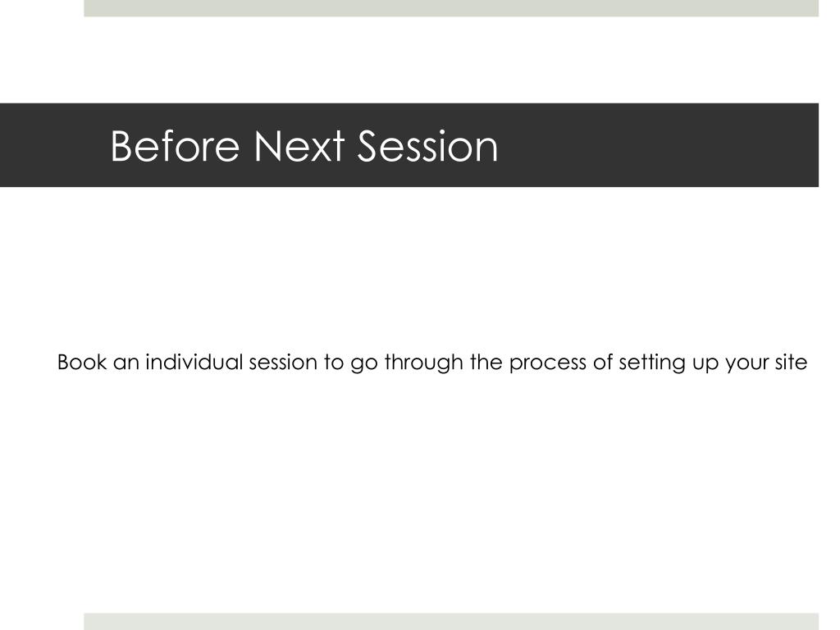Select the "Before Next Session" slide title
This screenshot has width=840, height=630.
[x=304, y=146]
